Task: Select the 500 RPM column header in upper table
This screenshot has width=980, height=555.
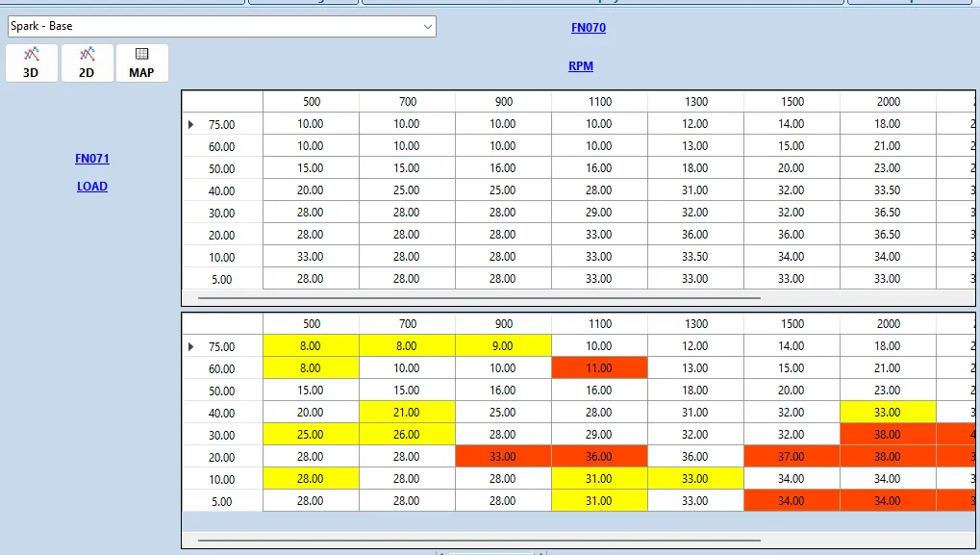Action: coord(312,101)
